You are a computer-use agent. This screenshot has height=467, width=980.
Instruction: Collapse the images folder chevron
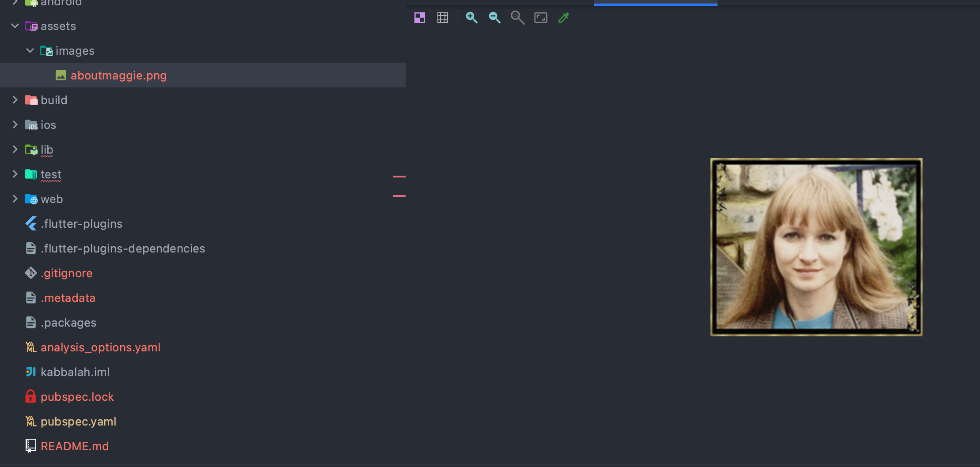click(30, 51)
